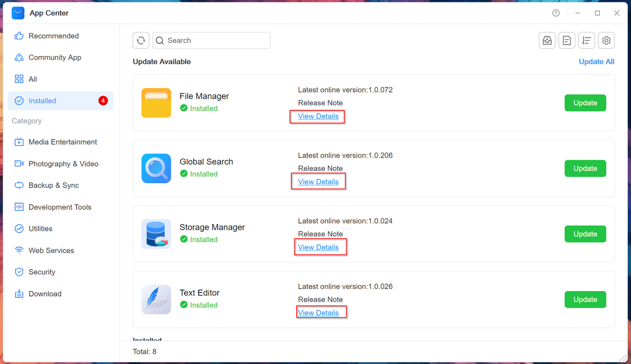Click the Utilities chart icon
This screenshot has width=631, height=364.
click(x=19, y=229)
